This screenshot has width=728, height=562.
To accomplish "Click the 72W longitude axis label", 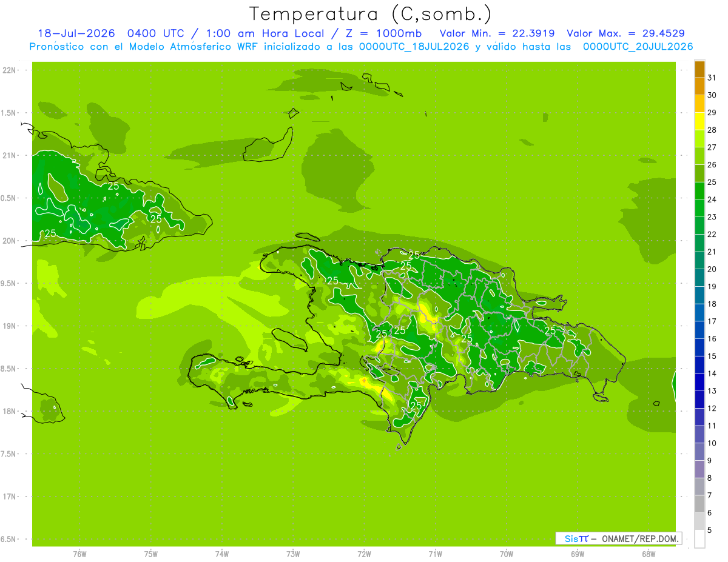I will point(364,554).
